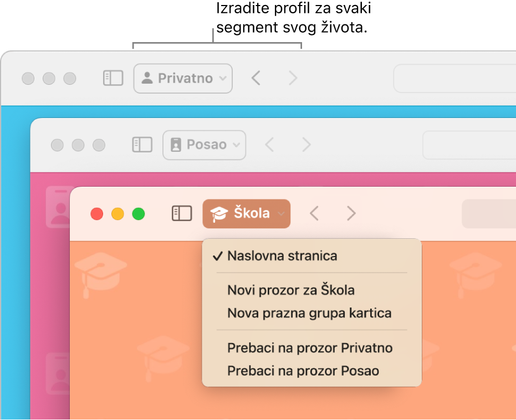
Task: Select Prebaci na prozor Privatno
Action: pos(310,348)
